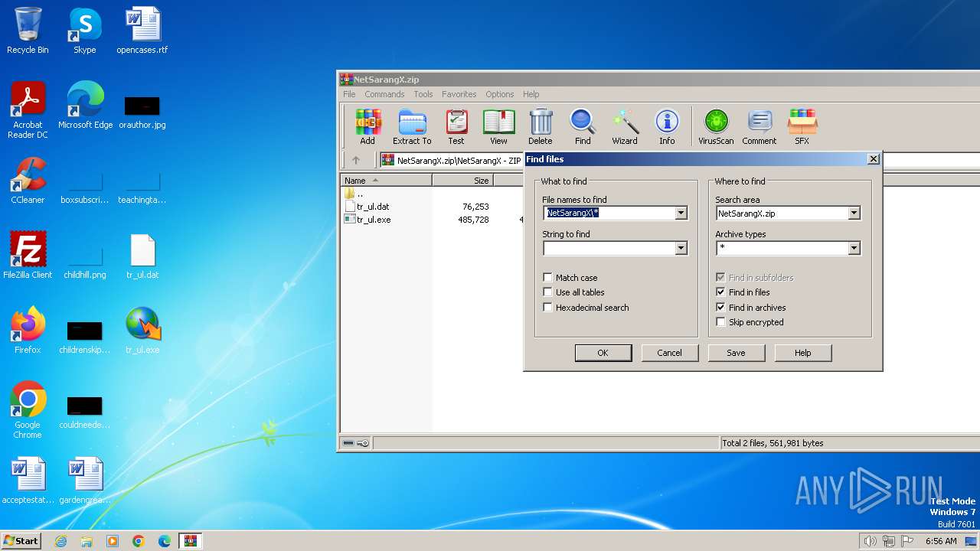Click the View toolbar icon
This screenshot has height=551, width=980.
(498, 126)
